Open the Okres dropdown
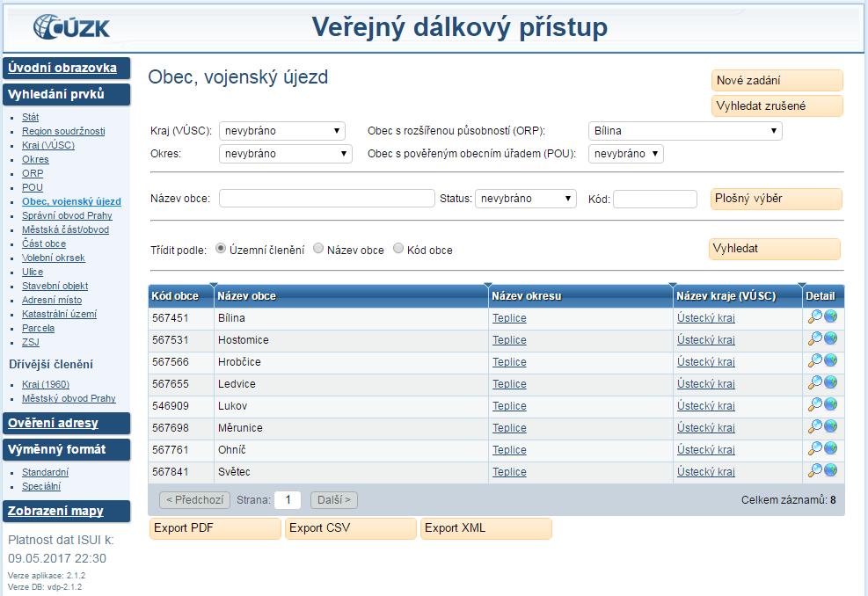The image size is (868, 596). (x=286, y=154)
